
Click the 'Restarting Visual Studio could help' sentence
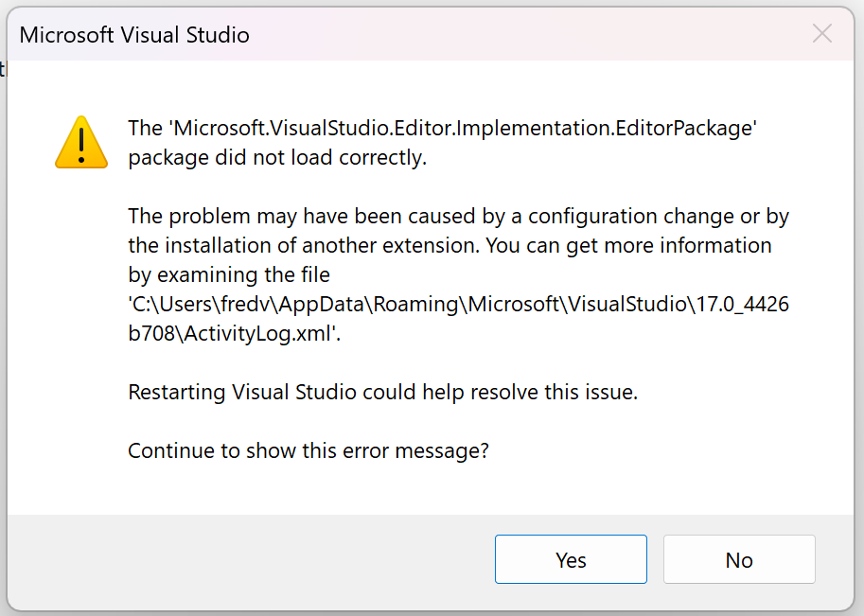pos(383,392)
